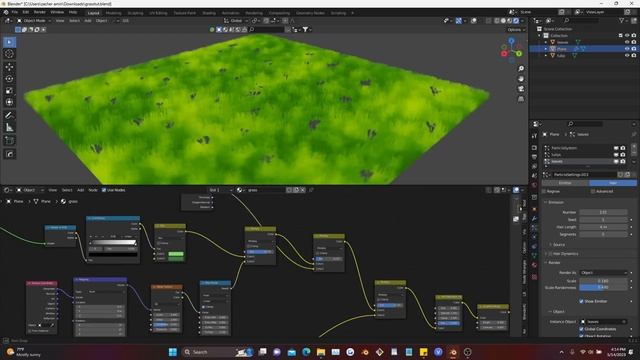
Task: Open the World properties tab
Action: (x=534, y=185)
